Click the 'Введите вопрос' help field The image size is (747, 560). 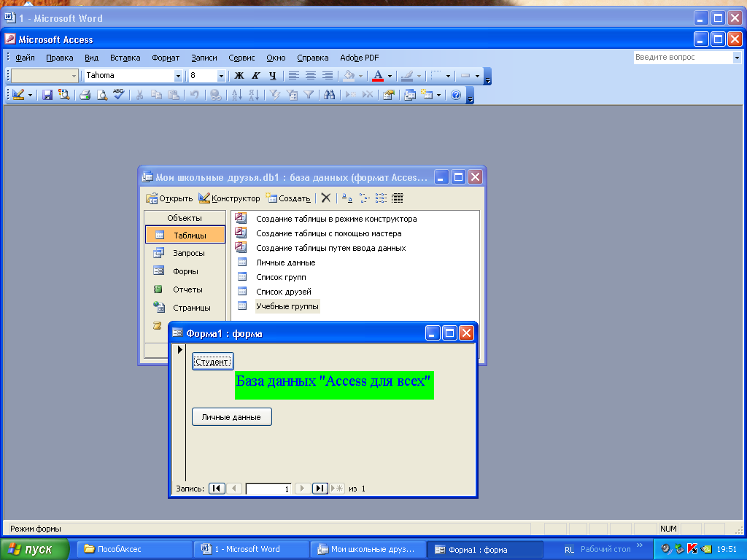tap(683, 57)
